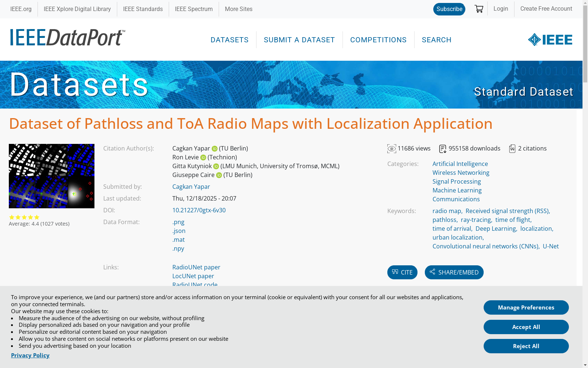The height and width of the screenshot is (368, 588).
Task: Click the dataset title heading
Action: (251, 124)
